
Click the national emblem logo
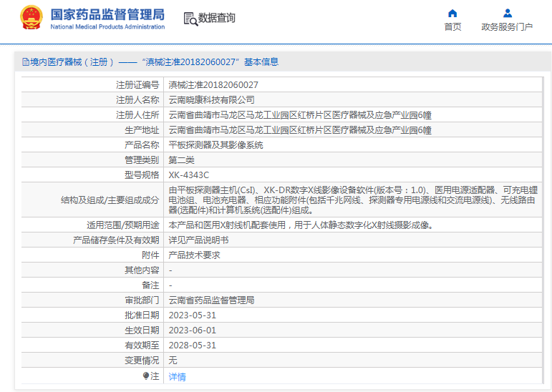tap(32, 18)
